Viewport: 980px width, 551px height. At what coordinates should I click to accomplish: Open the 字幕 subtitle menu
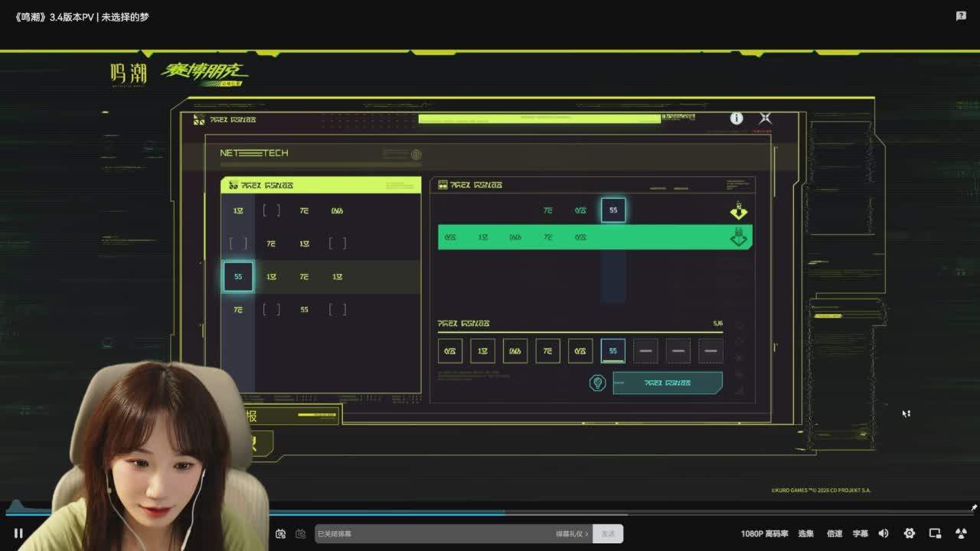point(861,533)
